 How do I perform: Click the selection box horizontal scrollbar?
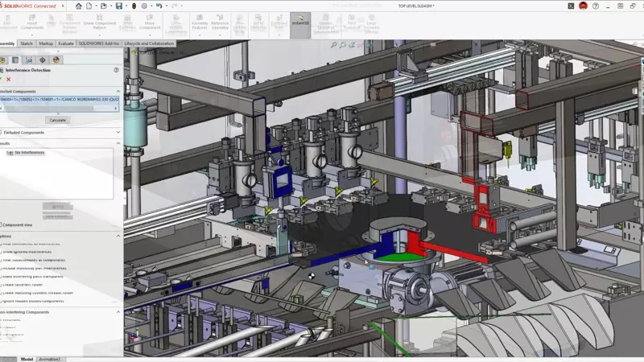point(50,109)
